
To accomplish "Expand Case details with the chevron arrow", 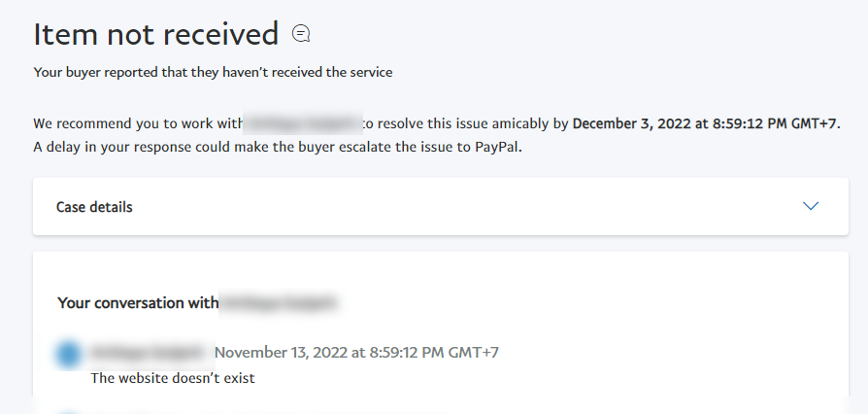I will (x=811, y=206).
